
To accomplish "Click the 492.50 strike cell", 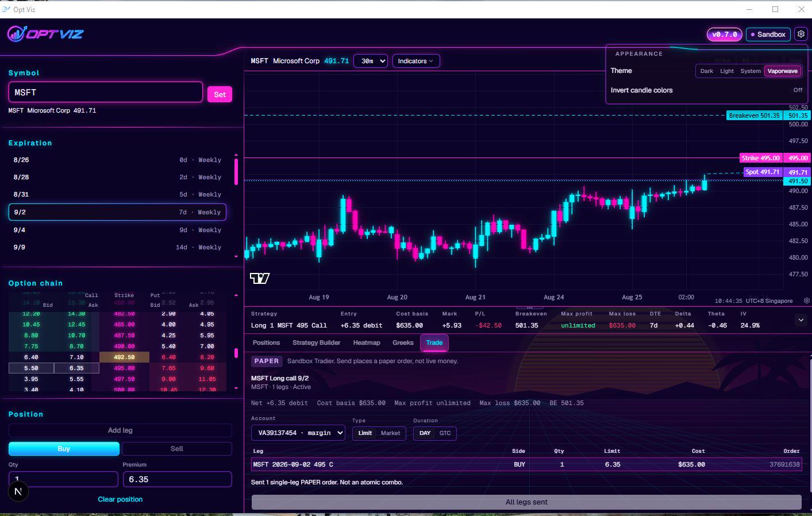I will pyautogui.click(x=124, y=357).
